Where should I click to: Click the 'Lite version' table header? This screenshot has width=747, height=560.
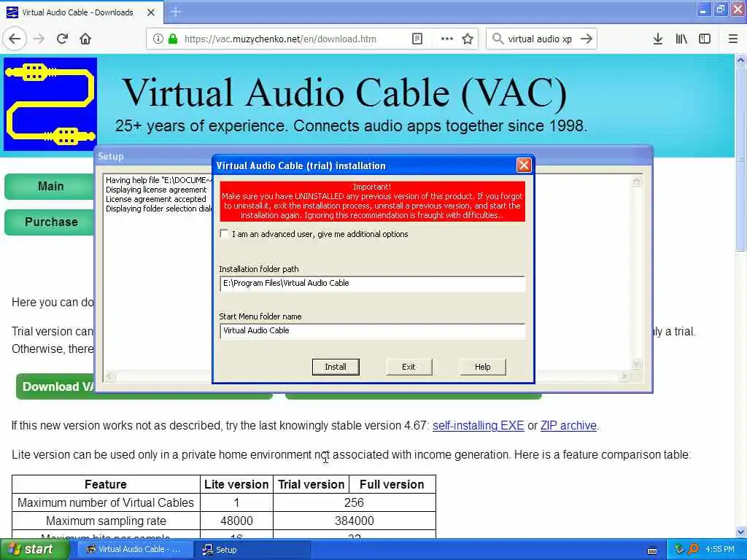click(x=236, y=484)
